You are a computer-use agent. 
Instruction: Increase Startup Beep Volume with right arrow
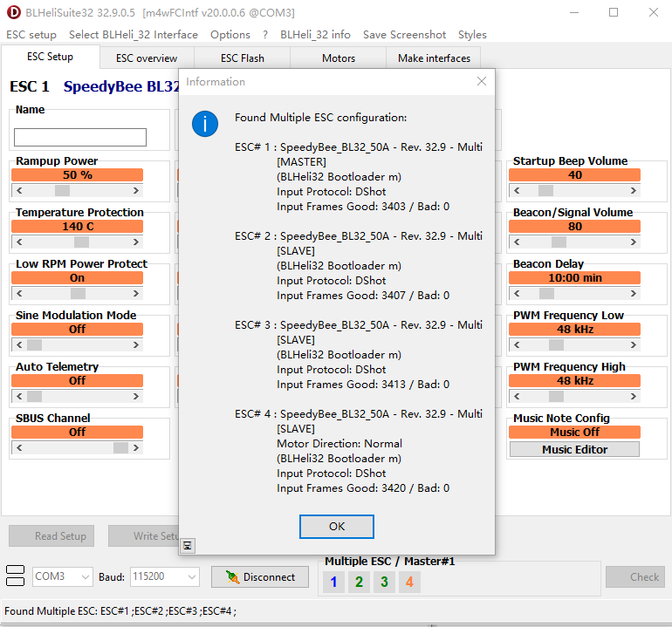(x=634, y=191)
